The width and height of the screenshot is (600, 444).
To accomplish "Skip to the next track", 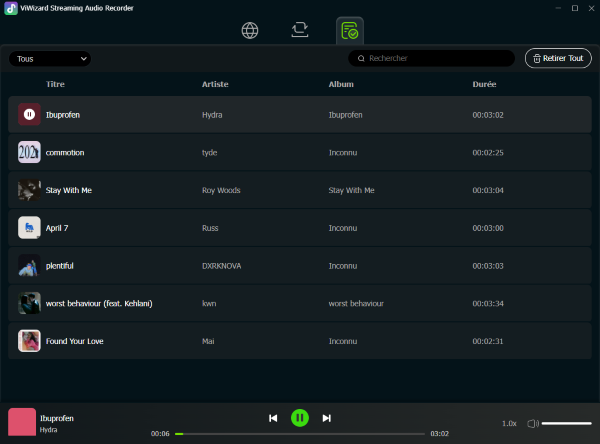I will click(326, 418).
